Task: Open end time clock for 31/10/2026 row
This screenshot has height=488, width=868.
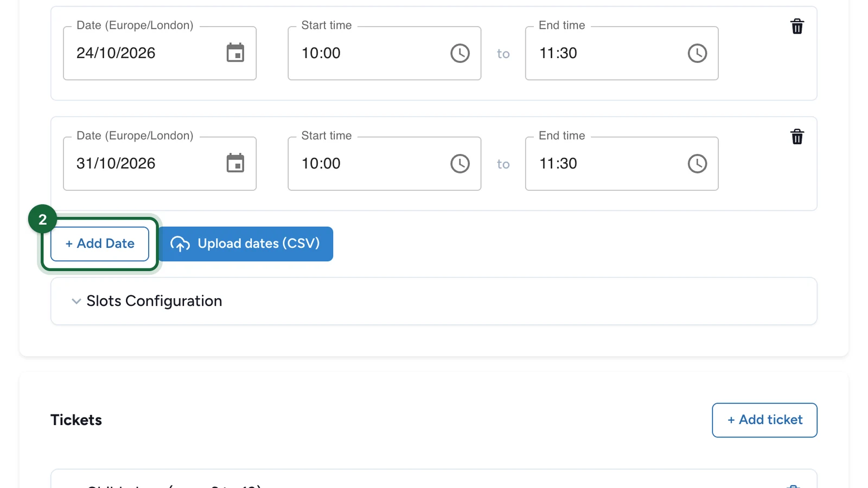Action: pyautogui.click(x=697, y=163)
